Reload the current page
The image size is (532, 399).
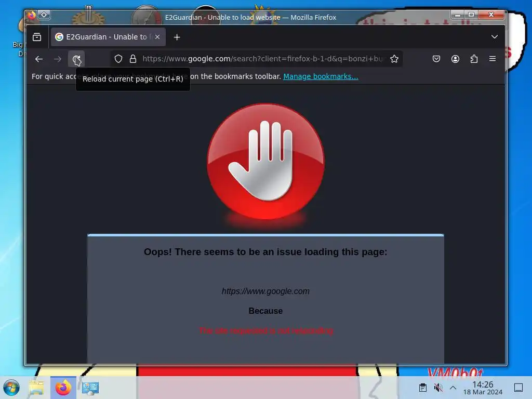pyautogui.click(x=76, y=59)
